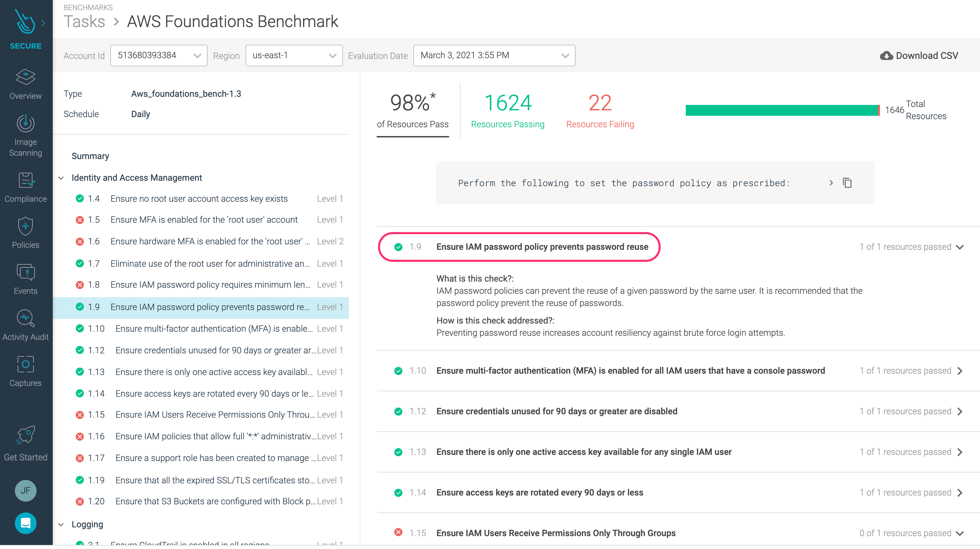The width and height of the screenshot is (980, 549).
Task: Click the Tasks breadcrumb link
Action: tap(84, 21)
